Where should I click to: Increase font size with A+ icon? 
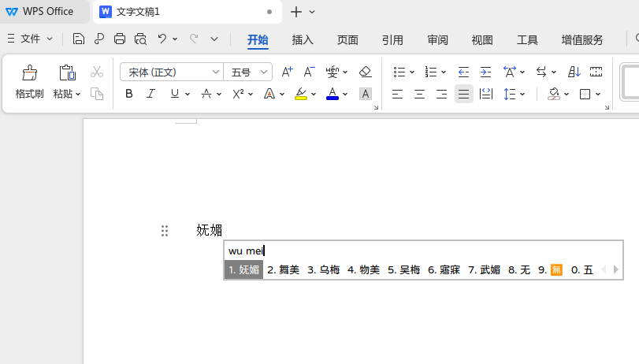point(287,72)
